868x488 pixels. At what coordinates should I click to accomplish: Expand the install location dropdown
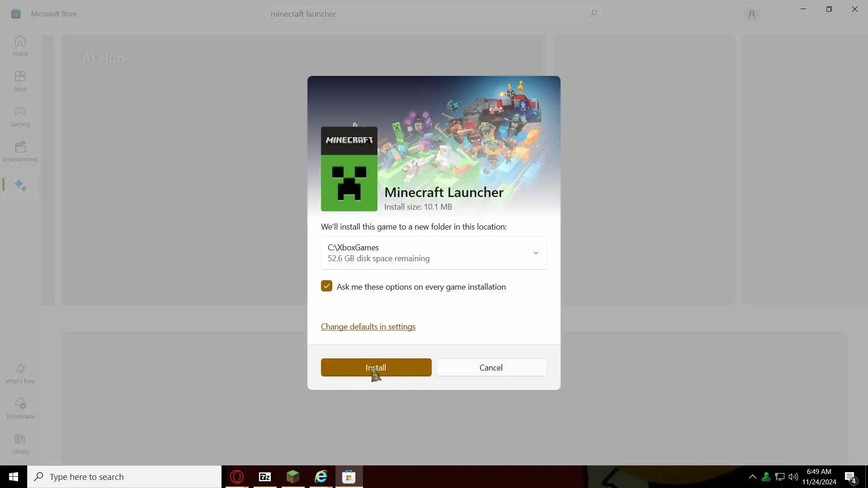(536, 253)
